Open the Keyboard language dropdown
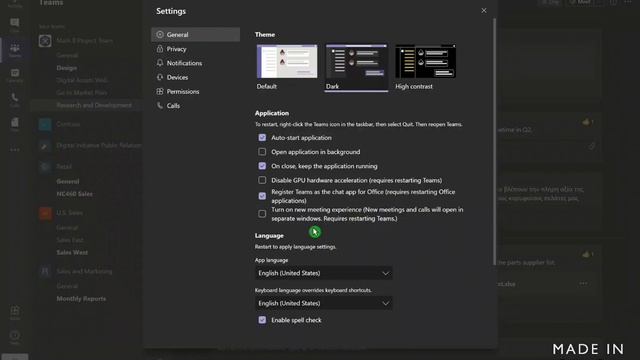Image resolution: width=640 pixels, height=360 pixels. (x=324, y=303)
